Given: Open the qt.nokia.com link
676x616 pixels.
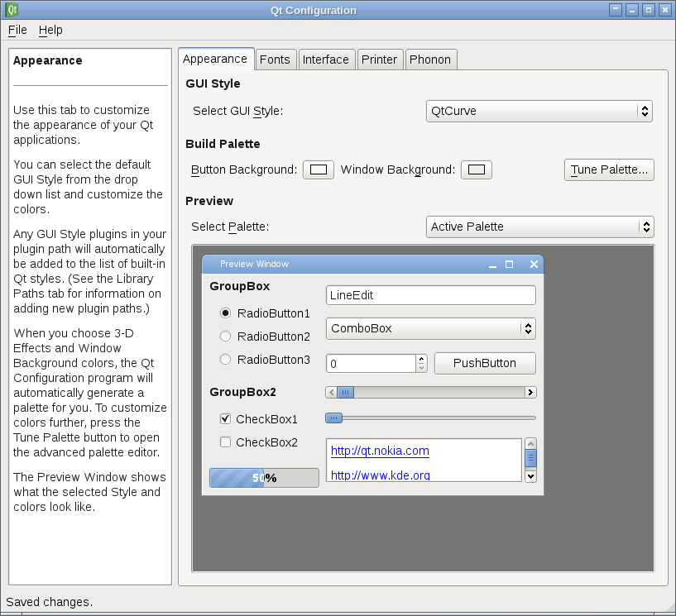Looking at the screenshot, I should click(380, 451).
